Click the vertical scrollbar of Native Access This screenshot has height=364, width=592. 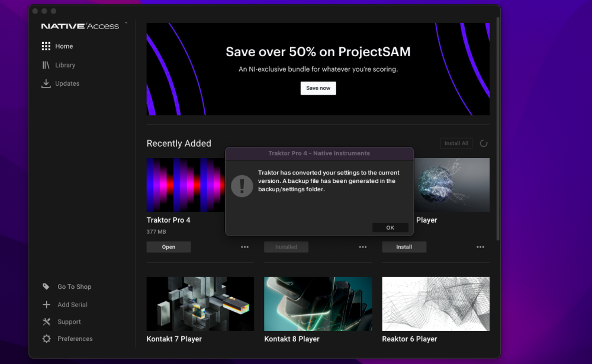(x=498, y=128)
